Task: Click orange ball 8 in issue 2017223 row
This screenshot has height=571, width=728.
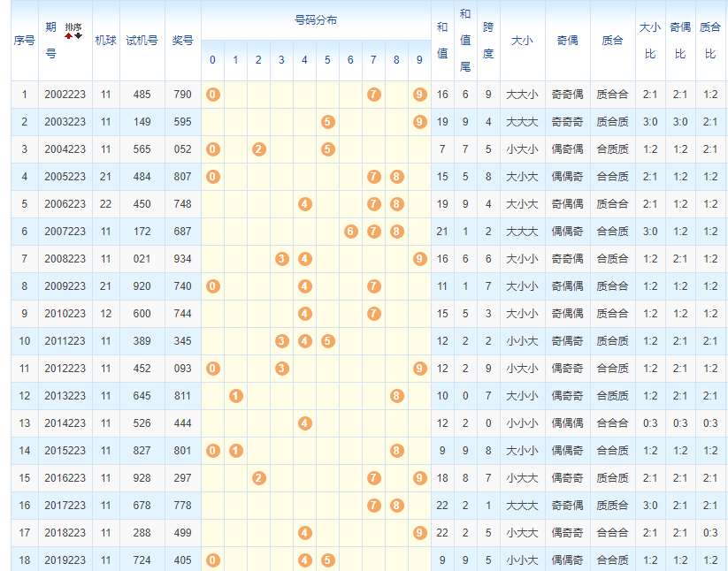Action: [396, 506]
